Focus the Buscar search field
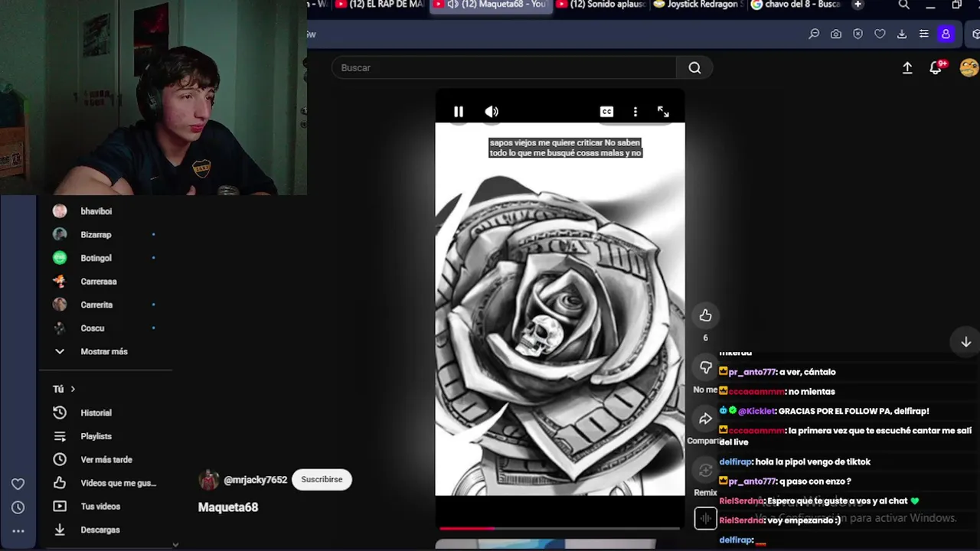This screenshot has height=551, width=980. pos(504,68)
